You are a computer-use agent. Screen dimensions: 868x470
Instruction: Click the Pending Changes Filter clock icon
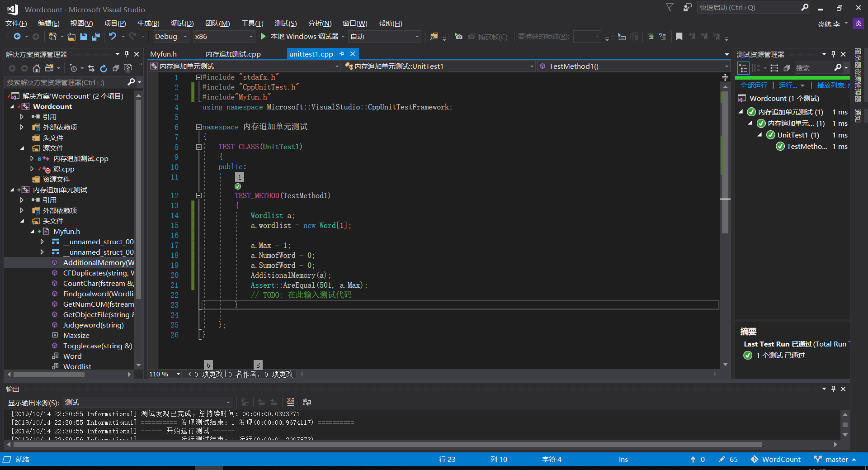tap(74, 68)
